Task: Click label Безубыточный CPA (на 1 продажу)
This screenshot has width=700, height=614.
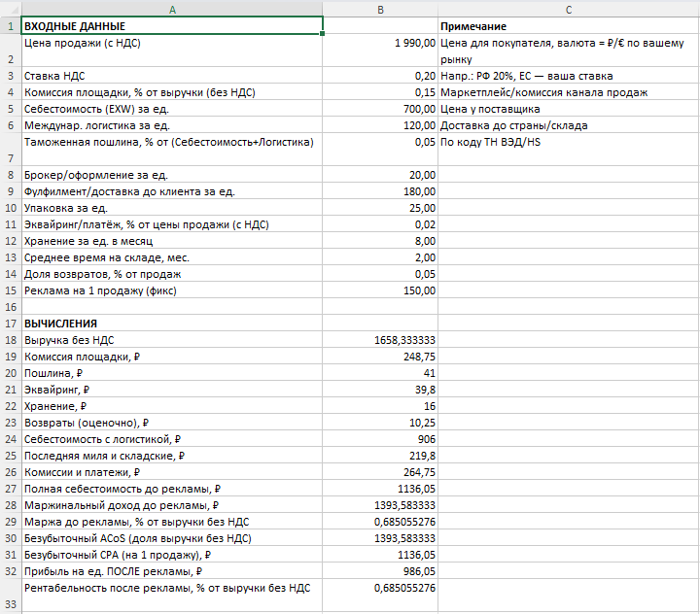Action: pos(118,555)
